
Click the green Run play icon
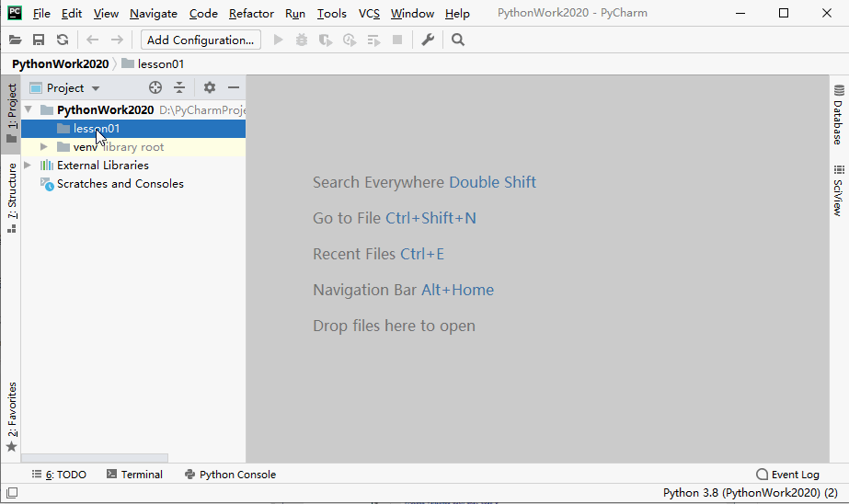point(279,40)
